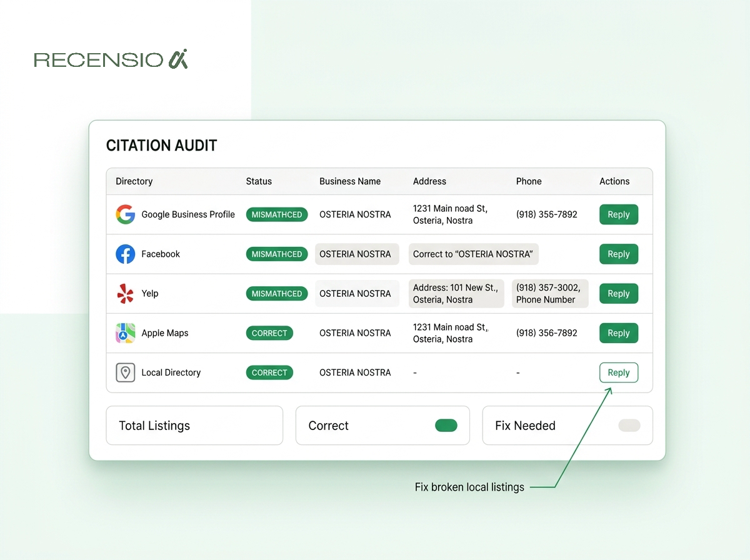The image size is (750, 560).
Task: Click the Address column header
Action: coord(429,181)
